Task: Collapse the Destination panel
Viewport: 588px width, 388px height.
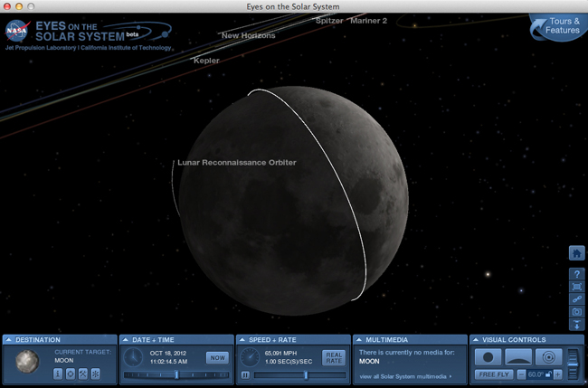Action: (x=7, y=340)
